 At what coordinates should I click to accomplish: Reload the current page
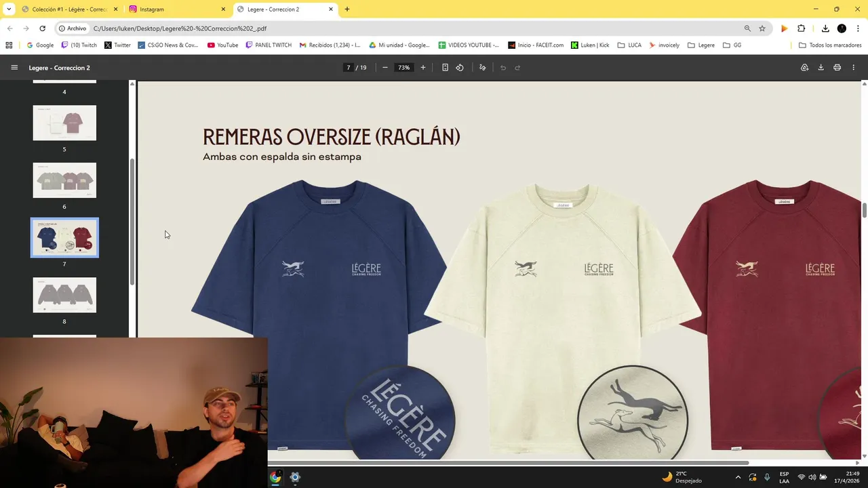pos(42,28)
